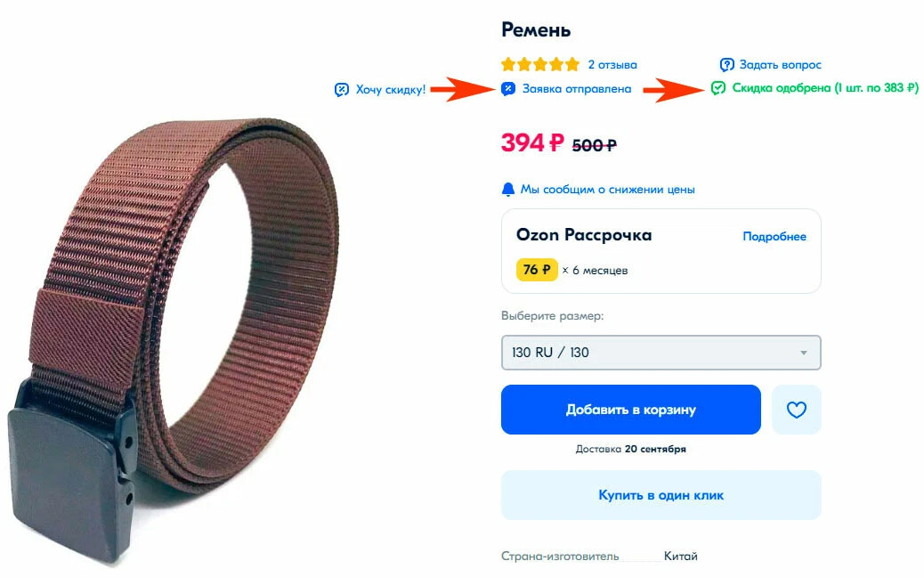
Task: Click the yellow 76 ₽ installment badge
Action: point(537,270)
